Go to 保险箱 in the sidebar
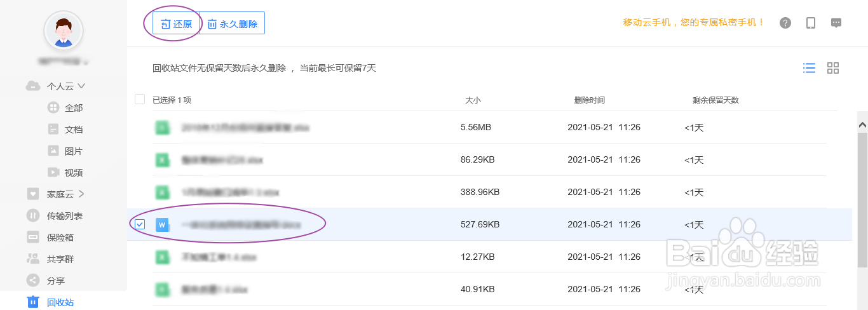Image resolution: width=868 pixels, height=310 pixels. pos(60,238)
